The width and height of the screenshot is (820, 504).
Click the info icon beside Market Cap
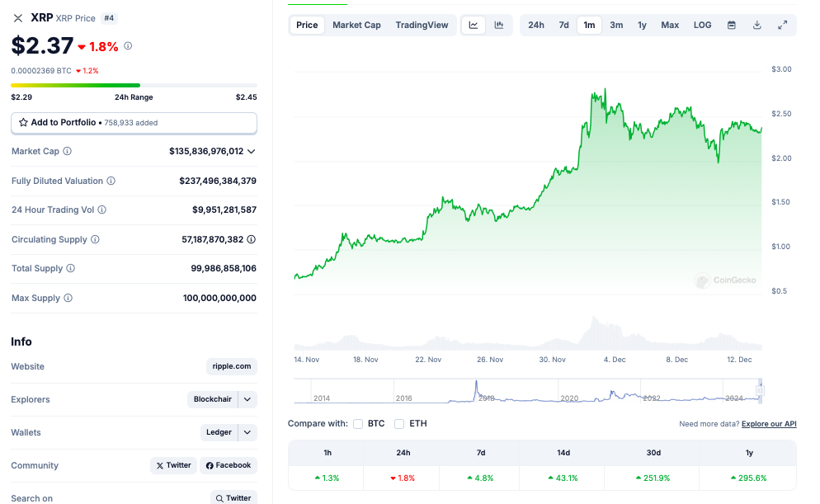(68, 152)
